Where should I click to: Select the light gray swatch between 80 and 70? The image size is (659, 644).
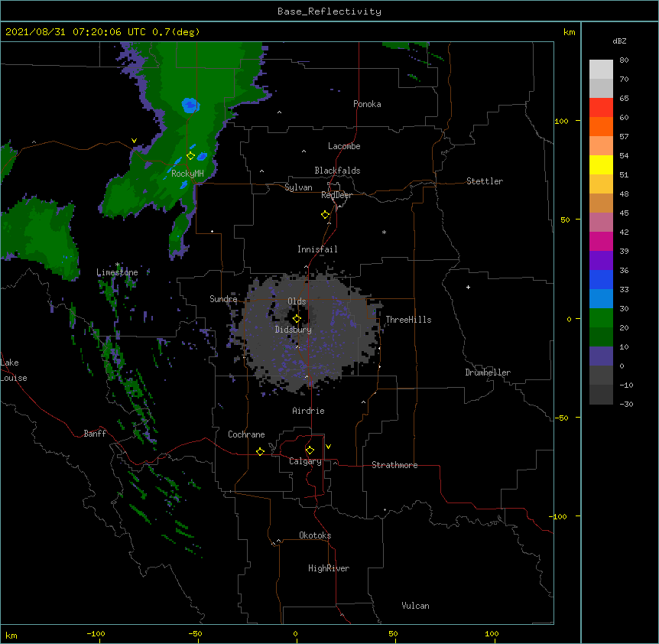[x=601, y=70]
